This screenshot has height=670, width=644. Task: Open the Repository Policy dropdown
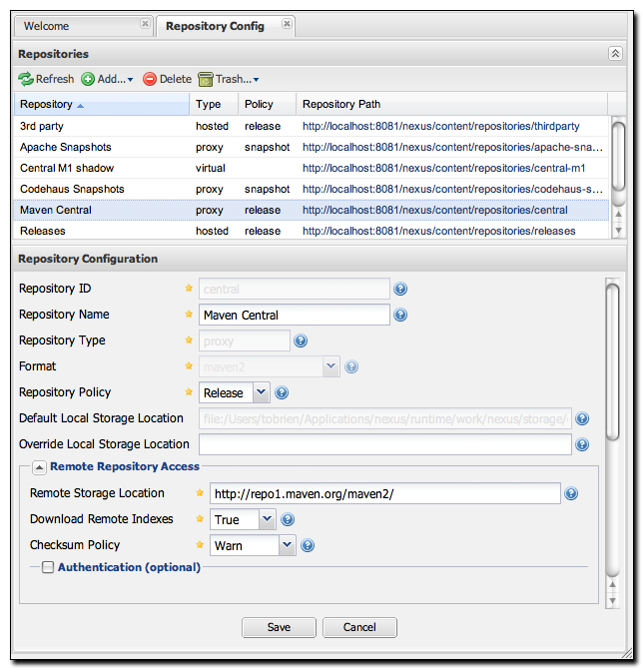(261, 393)
